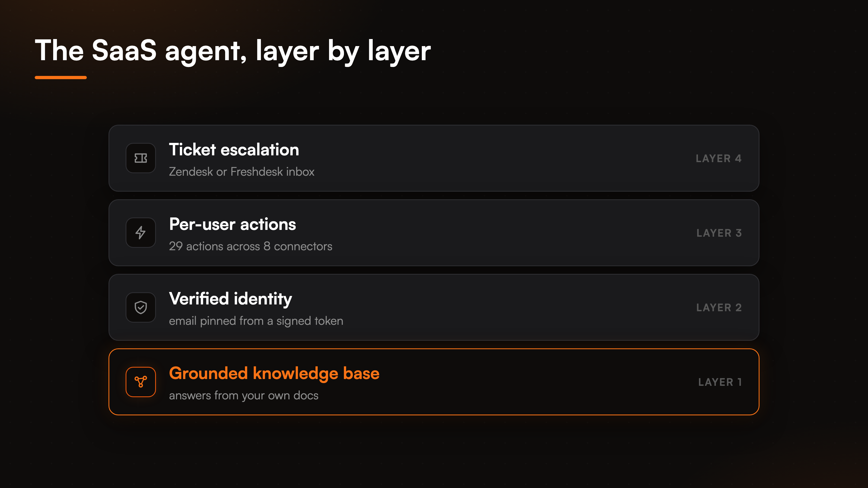Click the 'LAYER 1' label
This screenshot has width=868, height=488.
click(x=720, y=382)
